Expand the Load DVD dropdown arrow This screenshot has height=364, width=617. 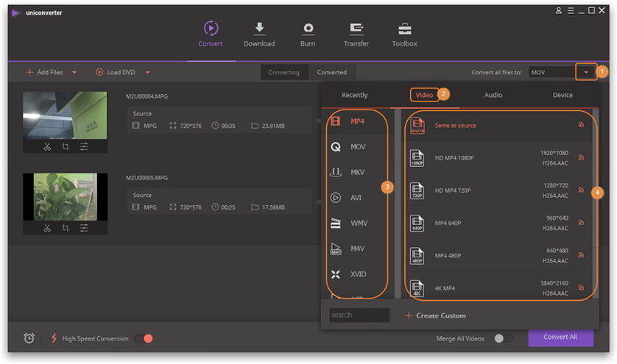[x=147, y=72]
